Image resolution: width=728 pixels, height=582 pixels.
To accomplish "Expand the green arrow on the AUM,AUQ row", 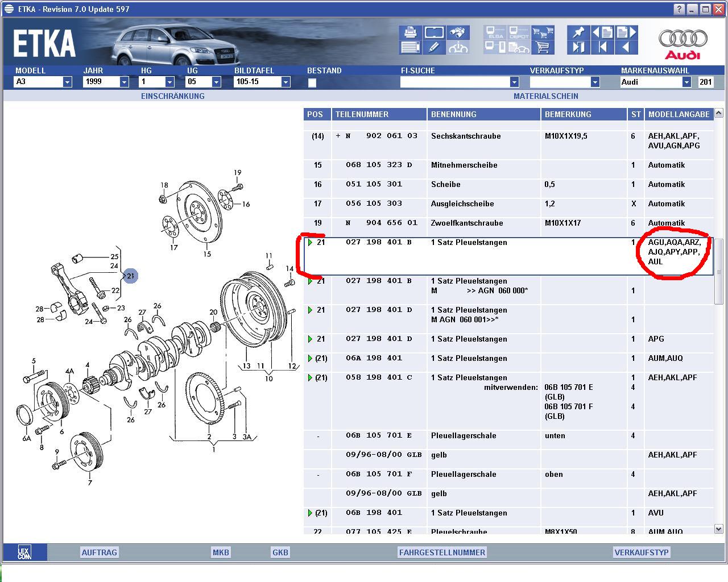I will tap(310, 358).
